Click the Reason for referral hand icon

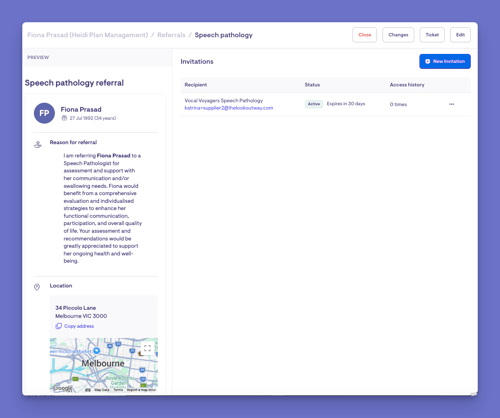(x=38, y=144)
